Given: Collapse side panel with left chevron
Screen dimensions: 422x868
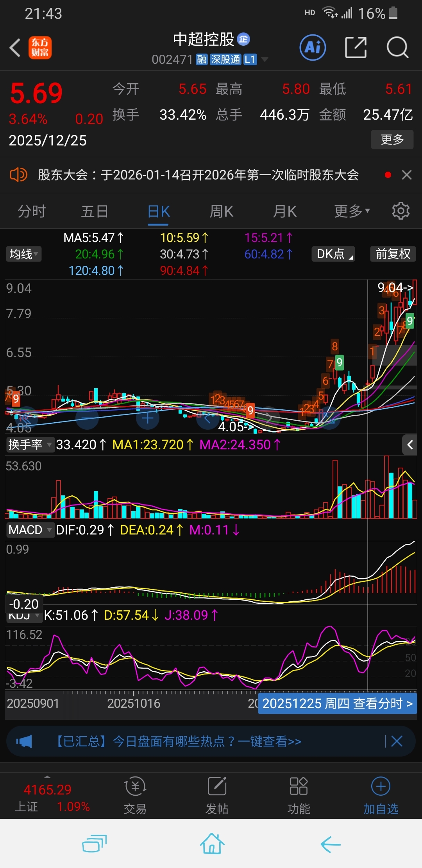Looking at the screenshot, I should [410, 445].
